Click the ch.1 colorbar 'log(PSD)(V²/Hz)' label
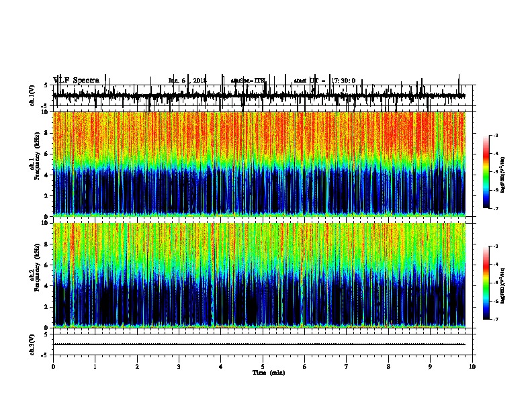This screenshot has height=411, width=532. click(x=502, y=175)
